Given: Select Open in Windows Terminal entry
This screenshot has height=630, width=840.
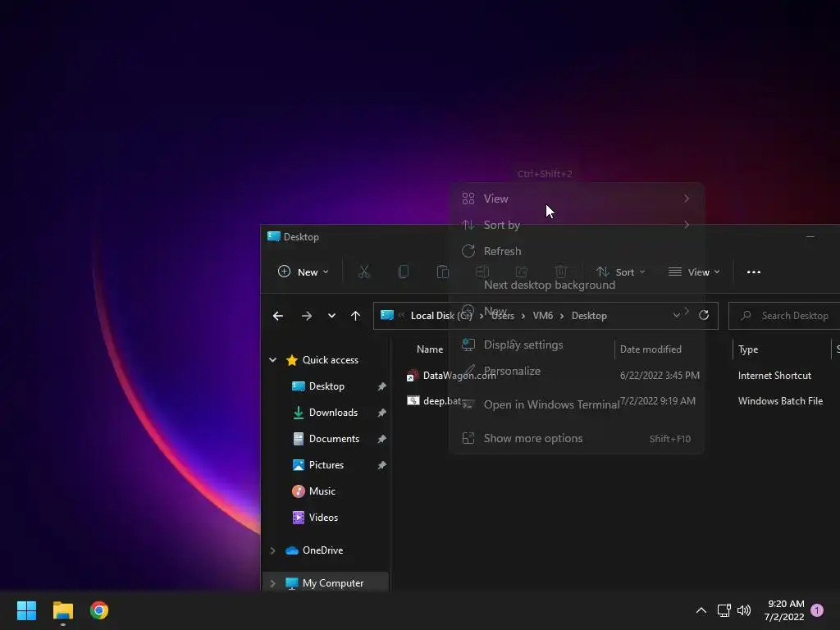Looking at the screenshot, I should click(576, 405).
